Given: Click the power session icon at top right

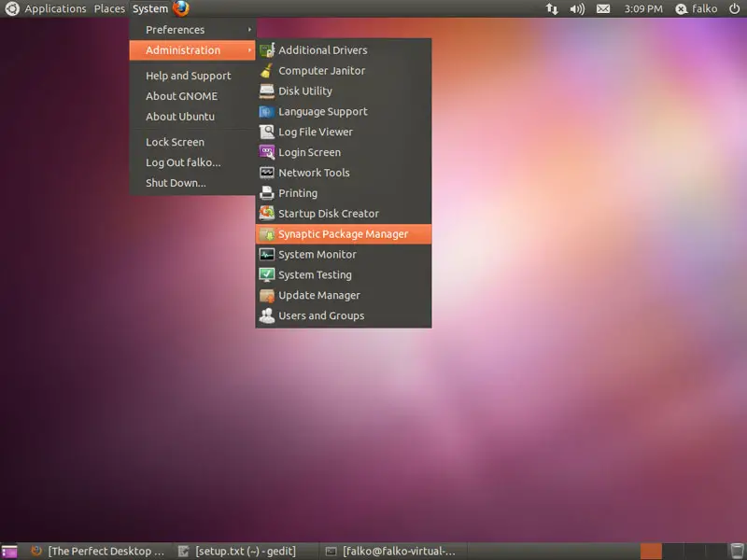Looking at the screenshot, I should [x=735, y=8].
